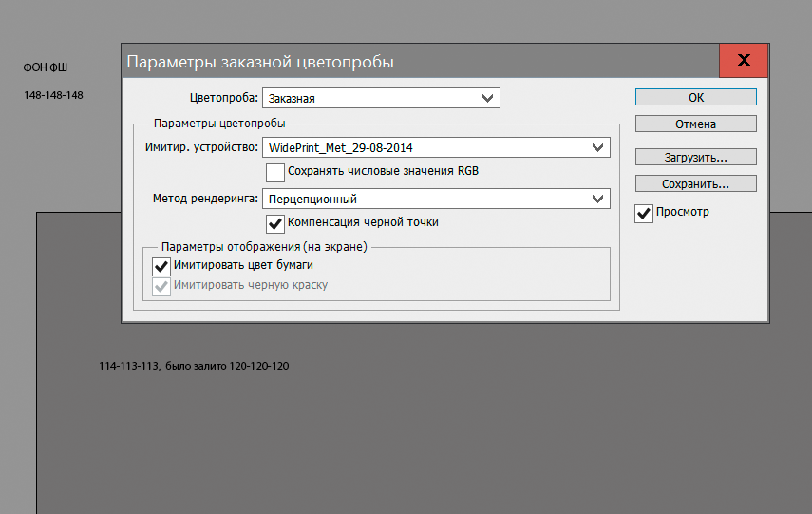Click the Отмена button
The height and width of the screenshot is (514, 812).
point(695,124)
